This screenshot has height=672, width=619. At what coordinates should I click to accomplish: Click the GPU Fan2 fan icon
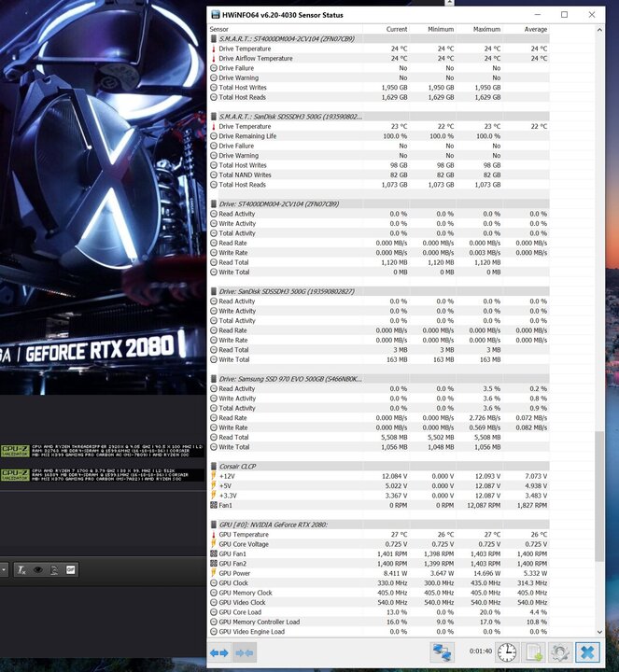point(214,564)
